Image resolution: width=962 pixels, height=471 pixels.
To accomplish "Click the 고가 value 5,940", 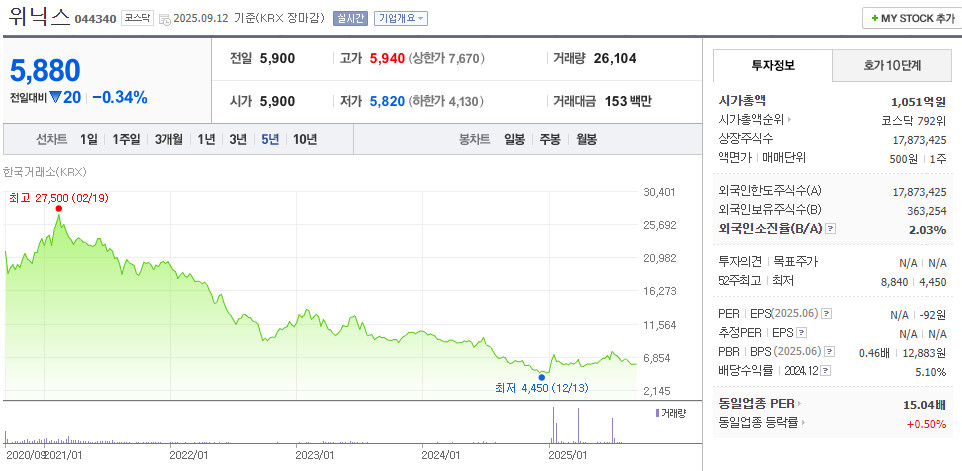I will tap(387, 58).
